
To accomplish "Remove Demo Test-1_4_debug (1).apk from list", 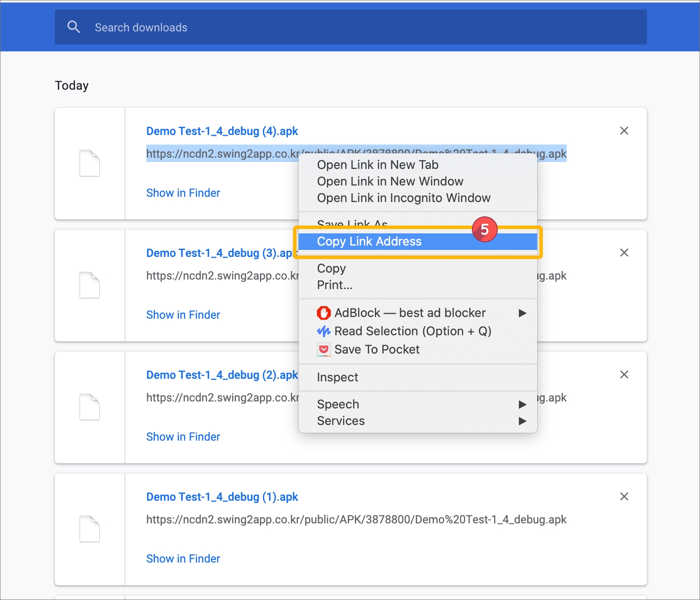I will point(624,496).
